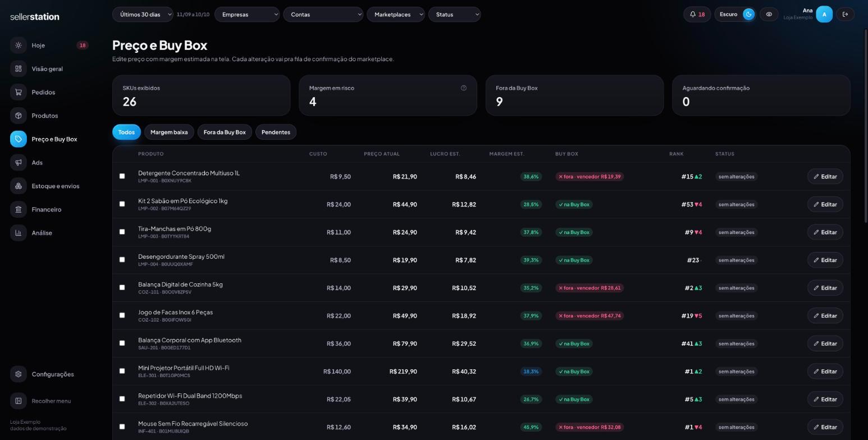
Task: Open Ads via megaphone icon
Action: pos(19,163)
